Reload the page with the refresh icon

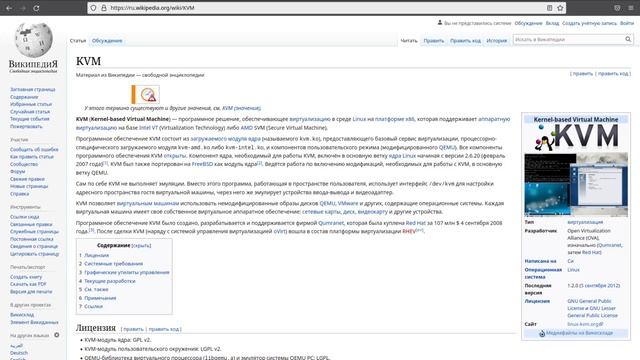click(36, 8)
